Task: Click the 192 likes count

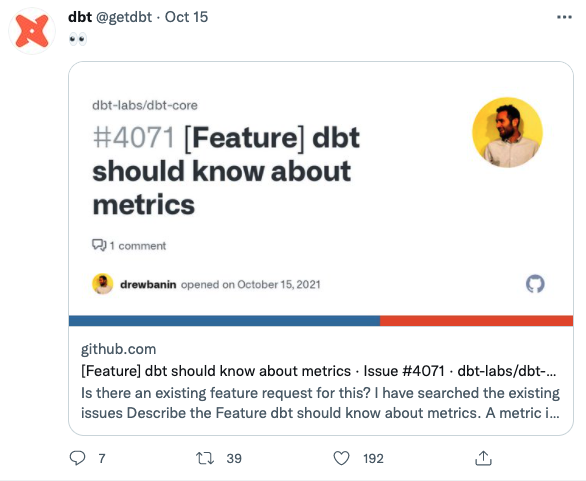Action: (373, 459)
